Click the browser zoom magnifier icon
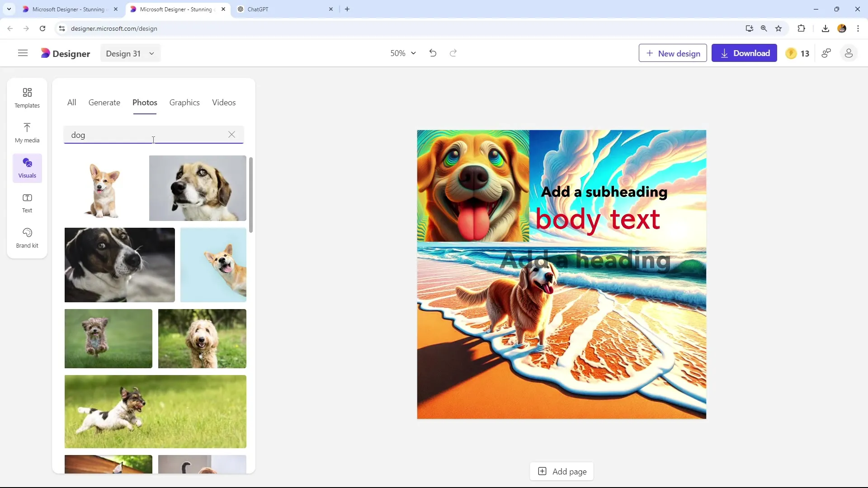868x488 pixels. (x=764, y=28)
